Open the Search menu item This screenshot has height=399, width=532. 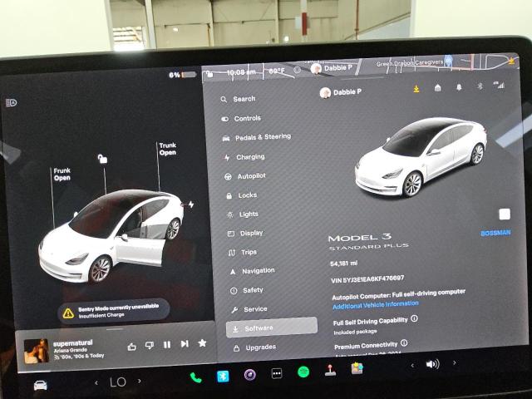click(x=239, y=99)
